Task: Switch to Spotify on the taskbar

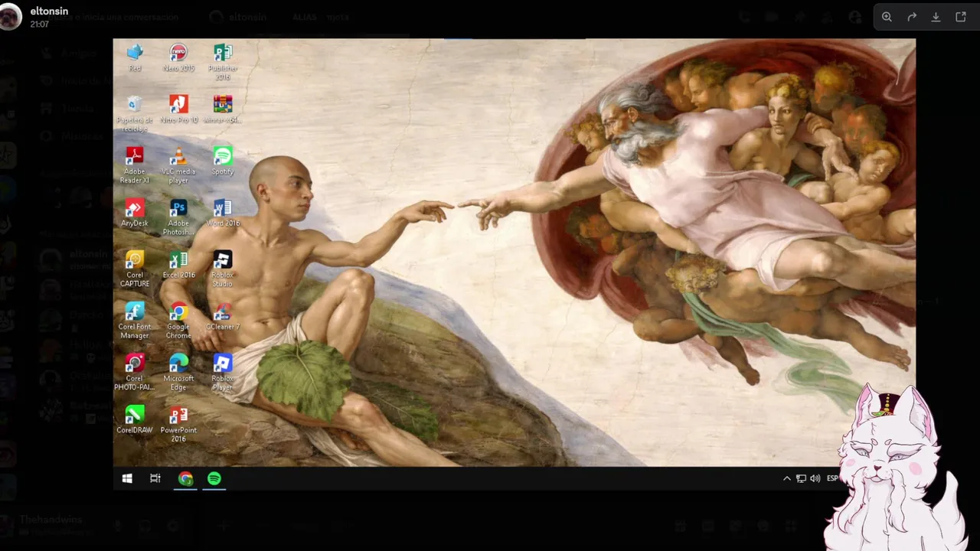Action: 214,478
